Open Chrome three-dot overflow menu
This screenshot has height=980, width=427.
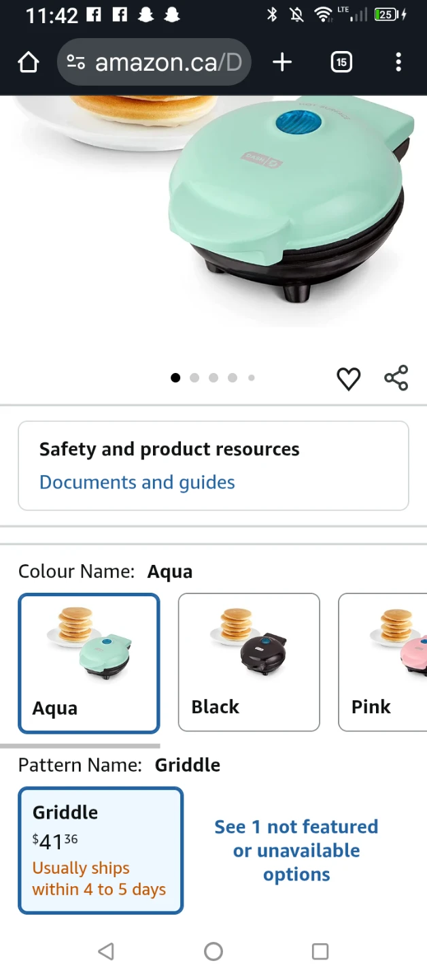tap(398, 63)
